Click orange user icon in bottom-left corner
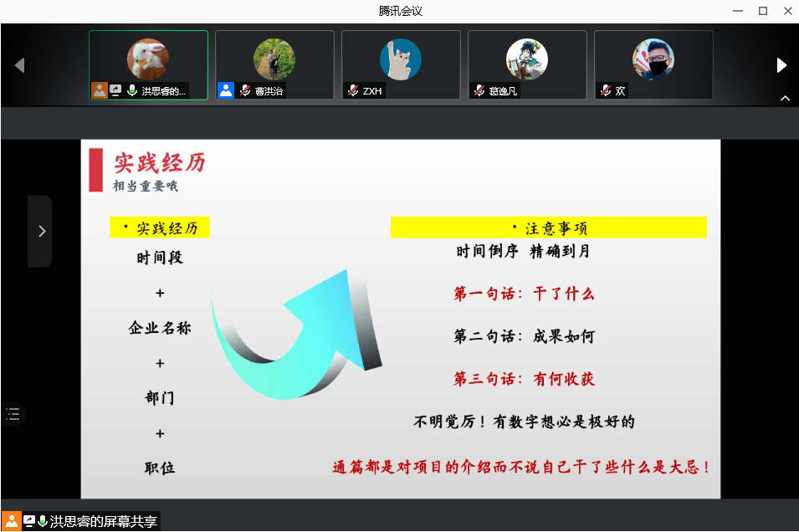799x532 pixels. click(x=11, y=521)
